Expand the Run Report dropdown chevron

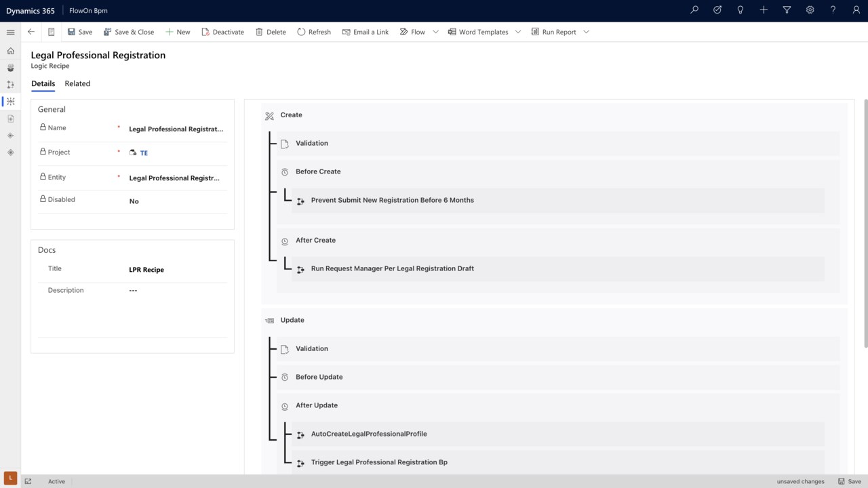[x=586, y=32]
